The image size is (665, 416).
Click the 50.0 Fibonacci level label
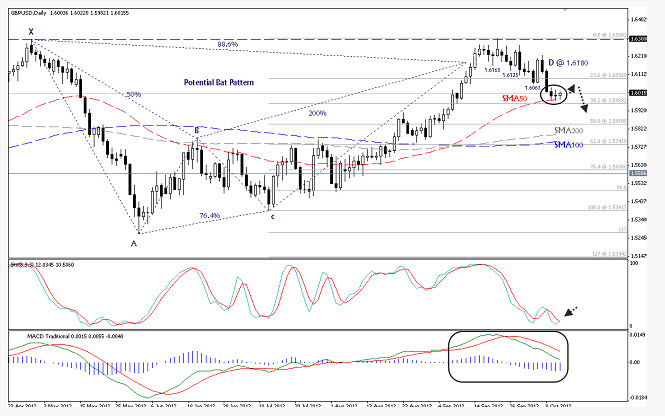[609, 121]
